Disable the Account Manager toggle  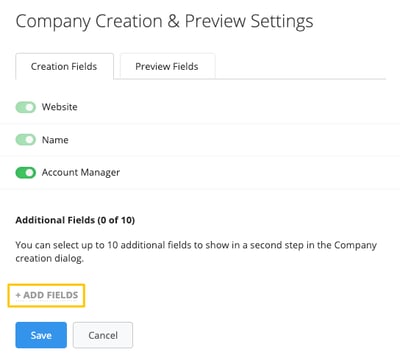click(x=25, y=173)
